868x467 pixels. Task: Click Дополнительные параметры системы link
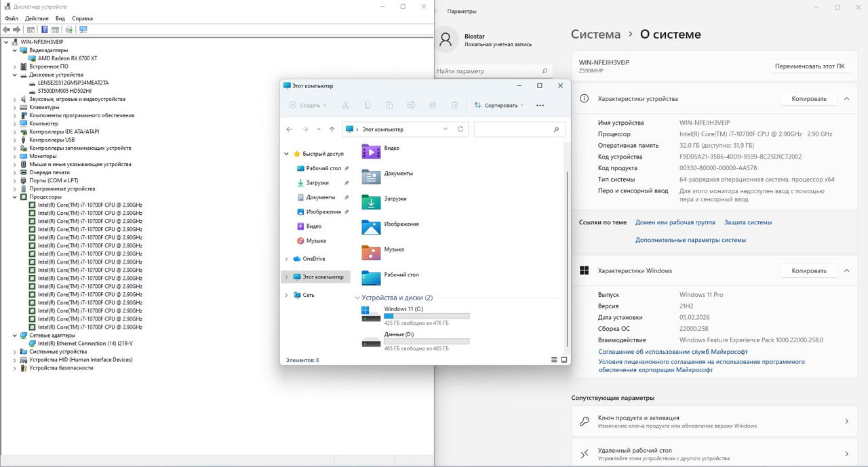(x=690, y=240)
